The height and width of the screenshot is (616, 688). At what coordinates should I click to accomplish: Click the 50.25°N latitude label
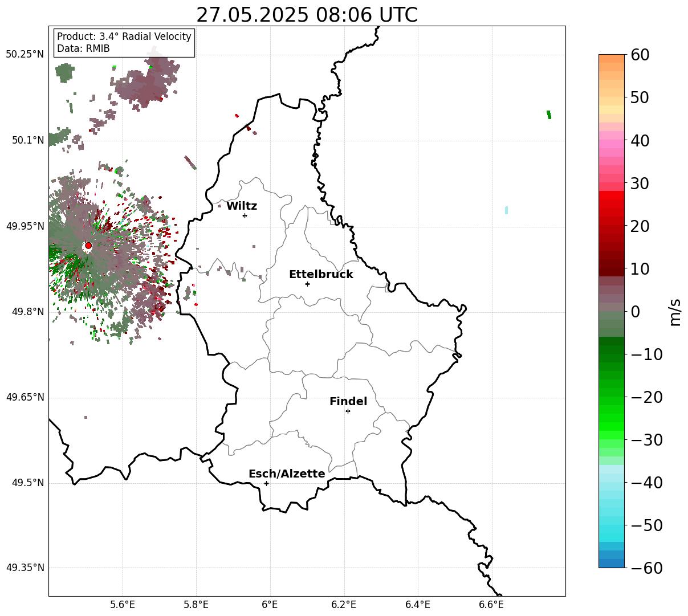(25, 55)
